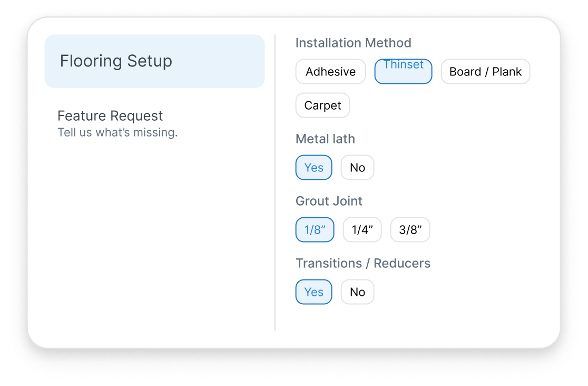This screenshot has width=588, height=386.
Task: Select the 1/4" grout joint
Action: coord(362,229)
